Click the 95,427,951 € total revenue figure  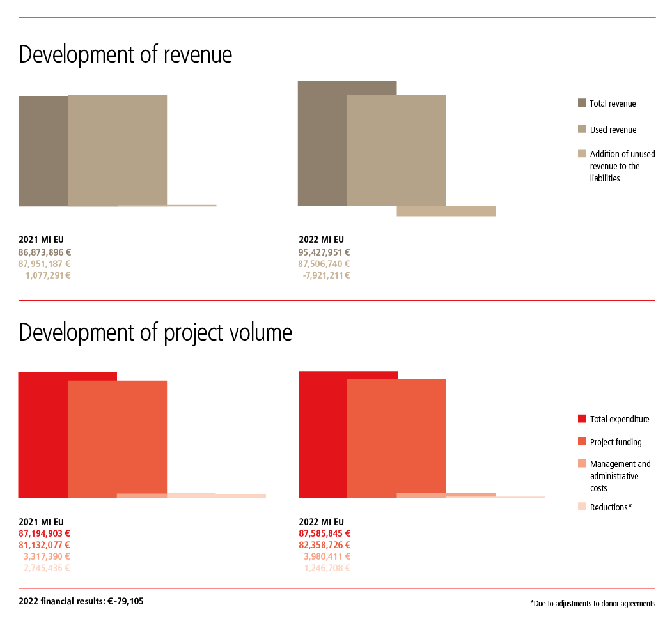click(x=324, y=252)
